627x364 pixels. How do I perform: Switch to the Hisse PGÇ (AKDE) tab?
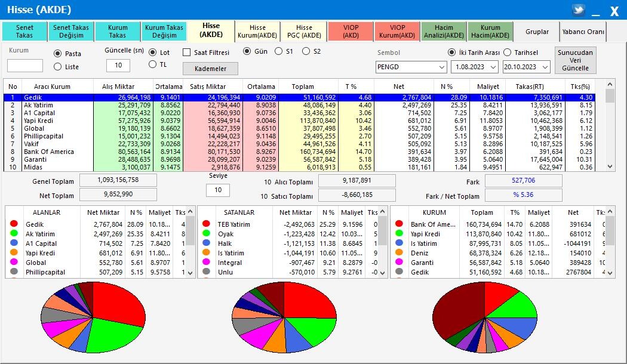304,32
